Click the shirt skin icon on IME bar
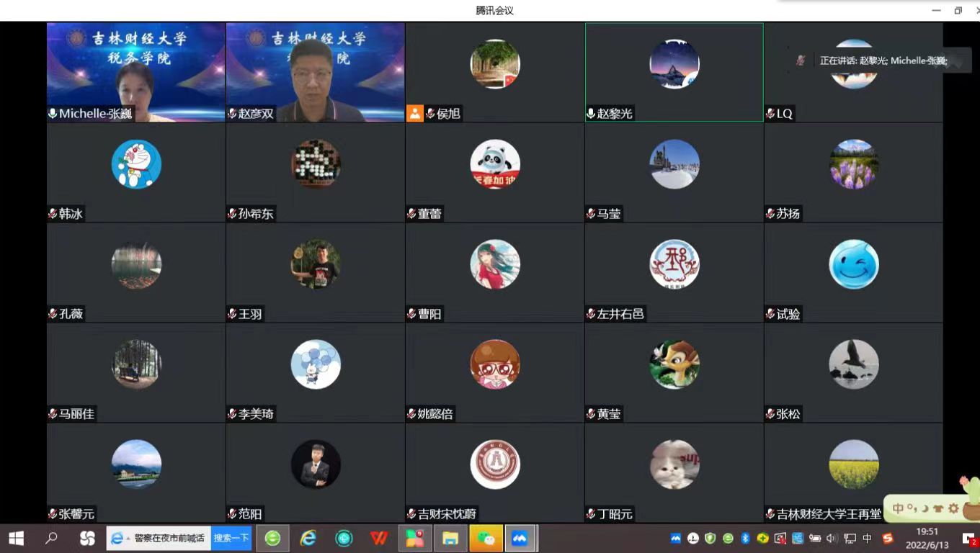Image resolution: width=980 pixels, height=553 pixels. click(x=938, y=508)
